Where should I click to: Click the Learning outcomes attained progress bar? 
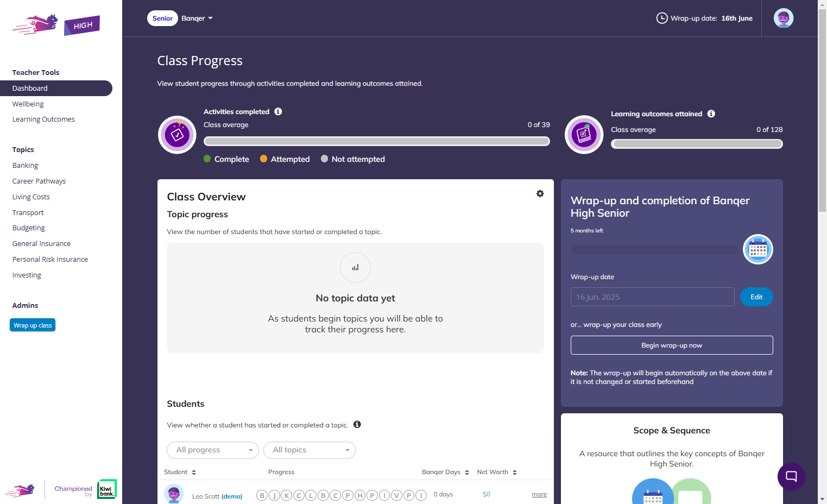697,144
